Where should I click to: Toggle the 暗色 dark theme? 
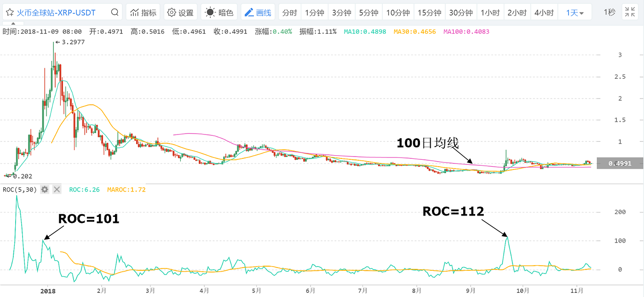coord(219,12)
